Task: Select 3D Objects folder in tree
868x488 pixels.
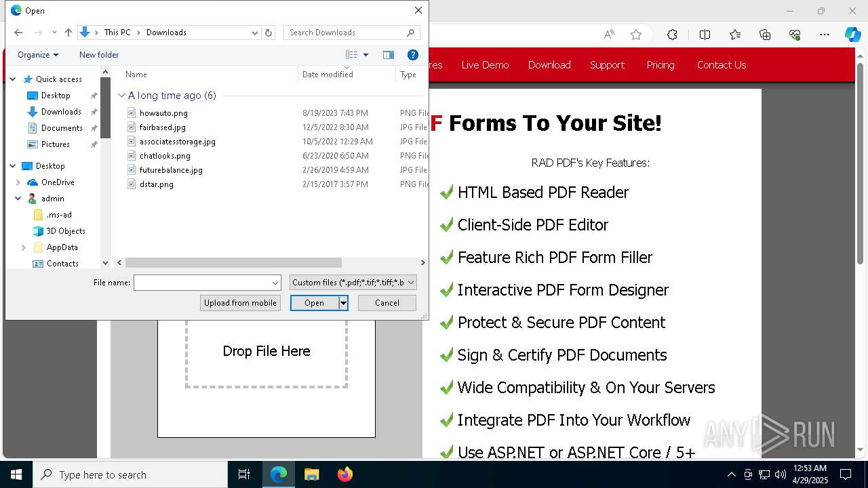Action: click(x=66, y=231)
